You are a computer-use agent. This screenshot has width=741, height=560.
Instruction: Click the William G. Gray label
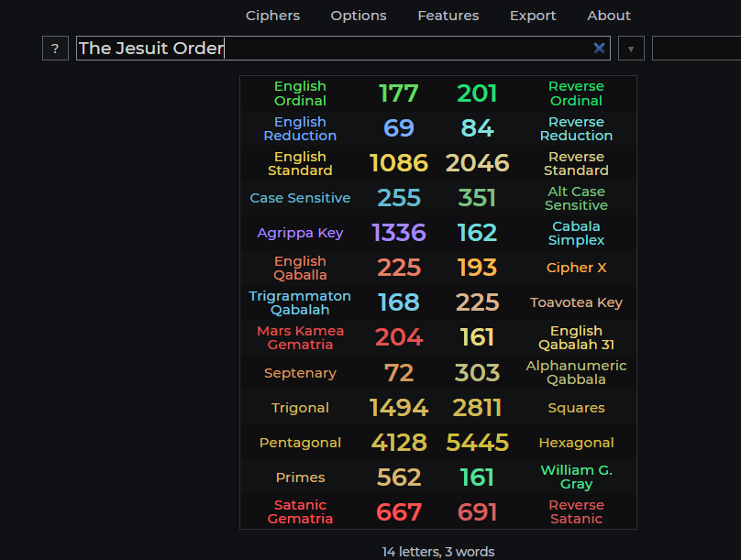(576, 477)
